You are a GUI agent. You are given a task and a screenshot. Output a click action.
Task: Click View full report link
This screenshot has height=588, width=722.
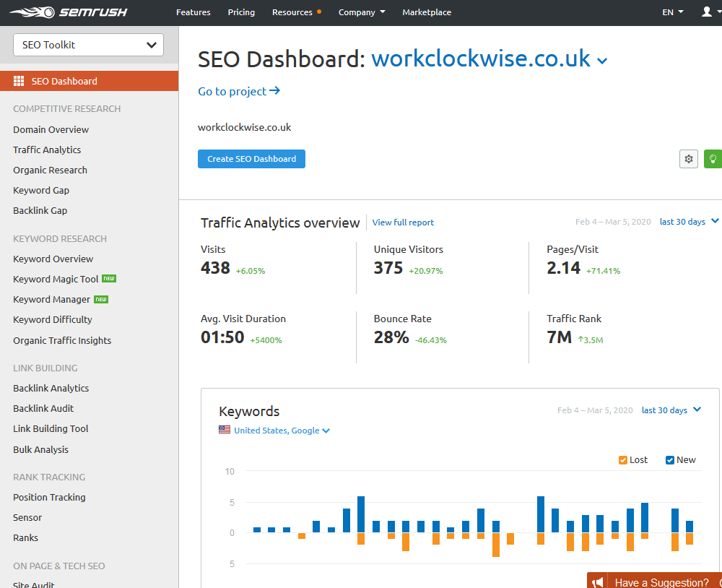(403, 222)
